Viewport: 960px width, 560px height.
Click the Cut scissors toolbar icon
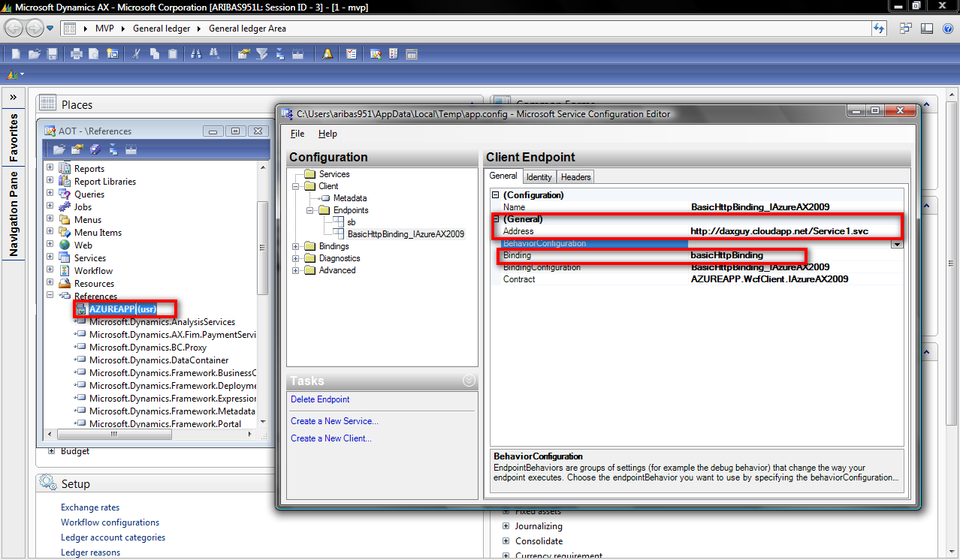[136, 54]
